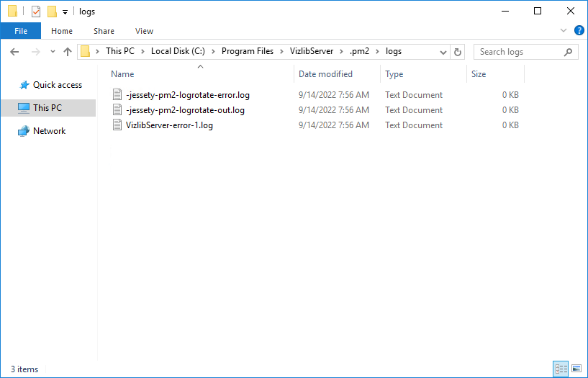
Task: Click the New Folder icon in the title bar
Action: 52,12
